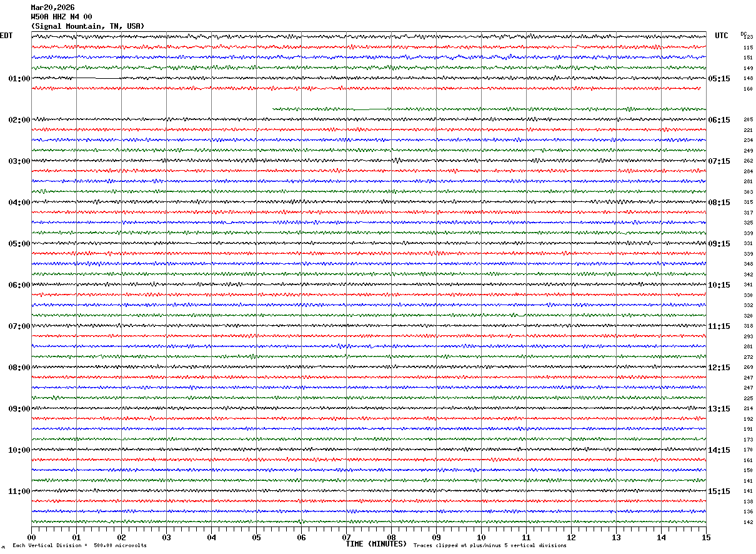Select the 05:00 EDT time label
Screen dimensions: 756x554
point(19,244)
